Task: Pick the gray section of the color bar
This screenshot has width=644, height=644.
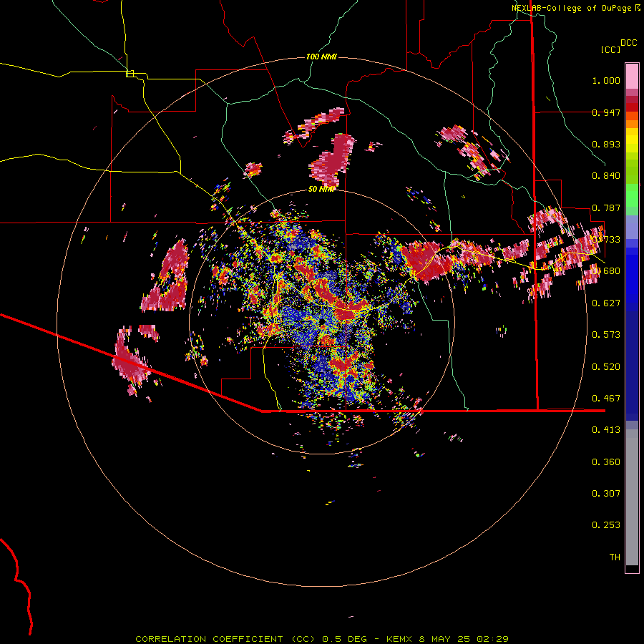Action: click(x=632, y=497)
